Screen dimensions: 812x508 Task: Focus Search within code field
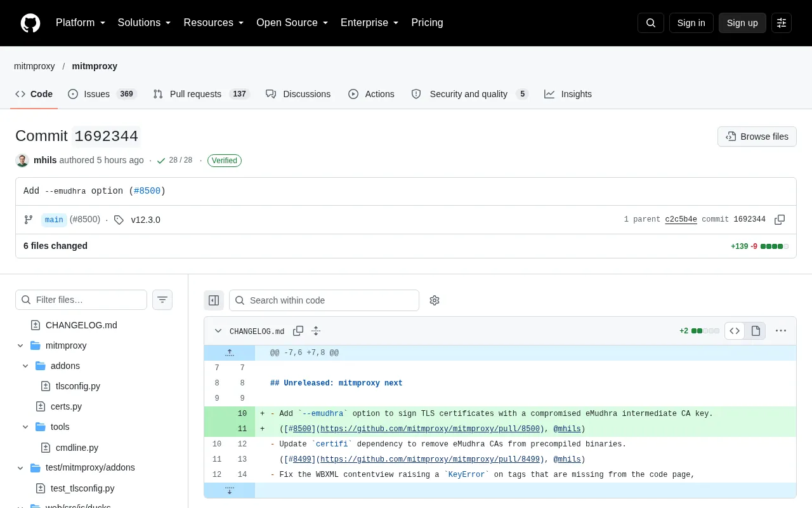tap(324, 300)
